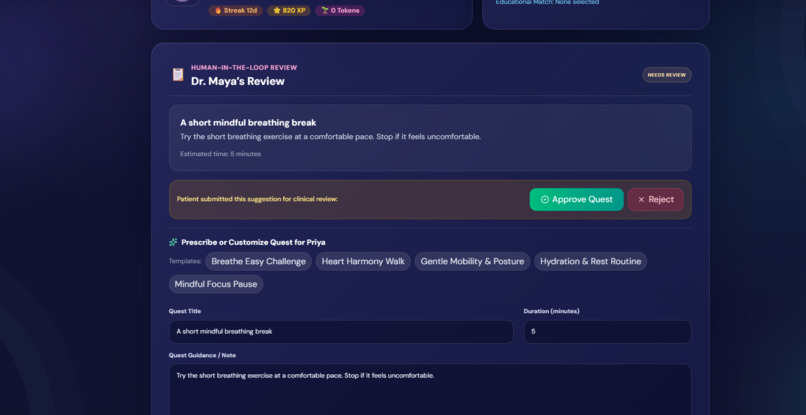This screenshot has height=415, width=806.
Task: Pick the Gentle Mobility & Posture template
Action: 472,261
